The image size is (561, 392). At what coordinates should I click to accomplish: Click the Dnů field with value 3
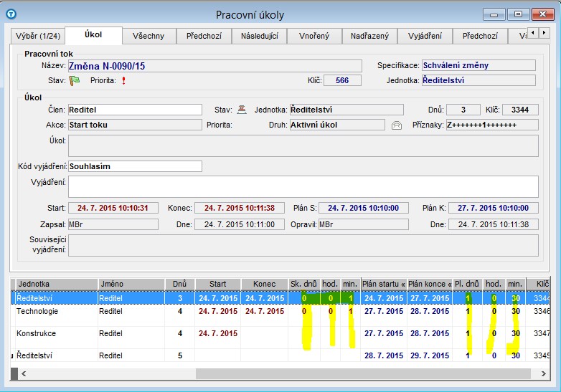(463, 110)
